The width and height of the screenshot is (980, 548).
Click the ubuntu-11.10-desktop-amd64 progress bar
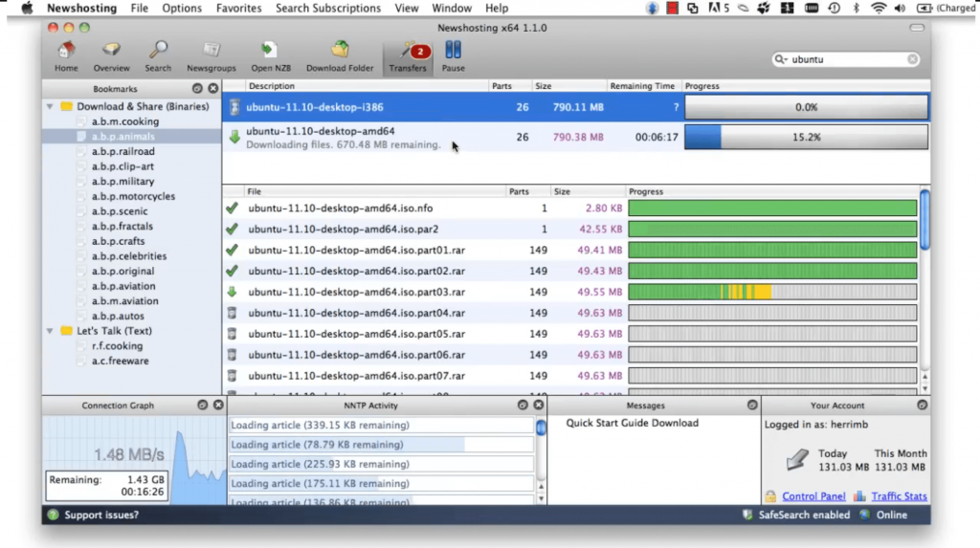click(x=806, y=137)
